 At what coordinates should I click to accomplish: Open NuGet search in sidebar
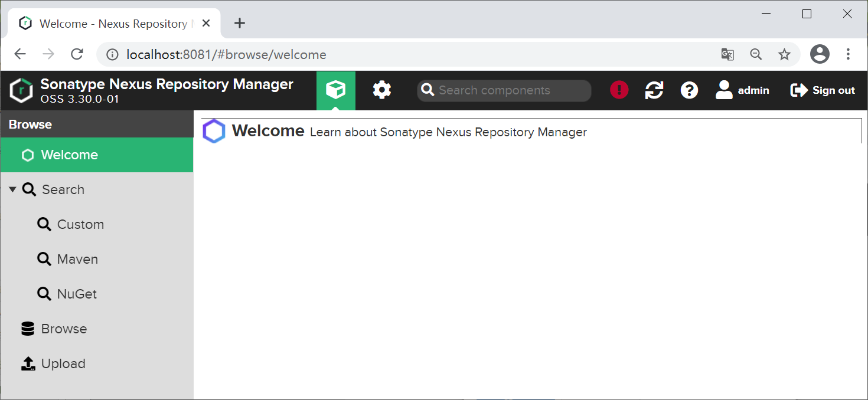click(77, 294)
